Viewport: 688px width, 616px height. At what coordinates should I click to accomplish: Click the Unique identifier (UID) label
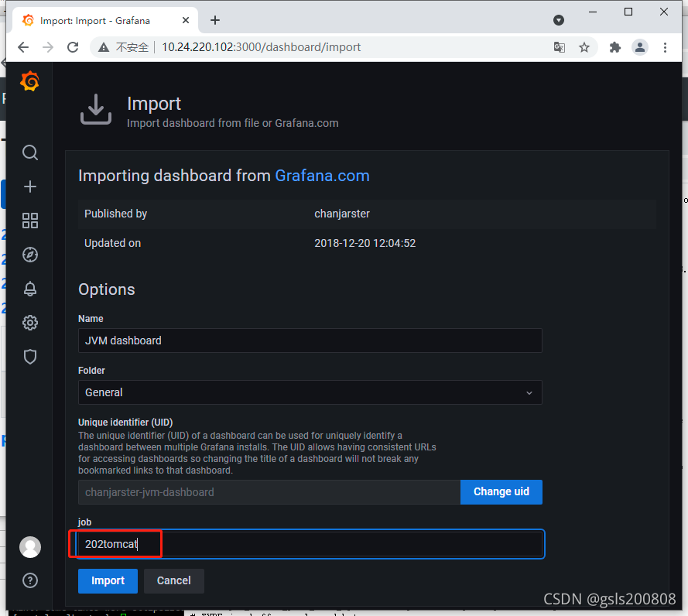coord(125,422)
